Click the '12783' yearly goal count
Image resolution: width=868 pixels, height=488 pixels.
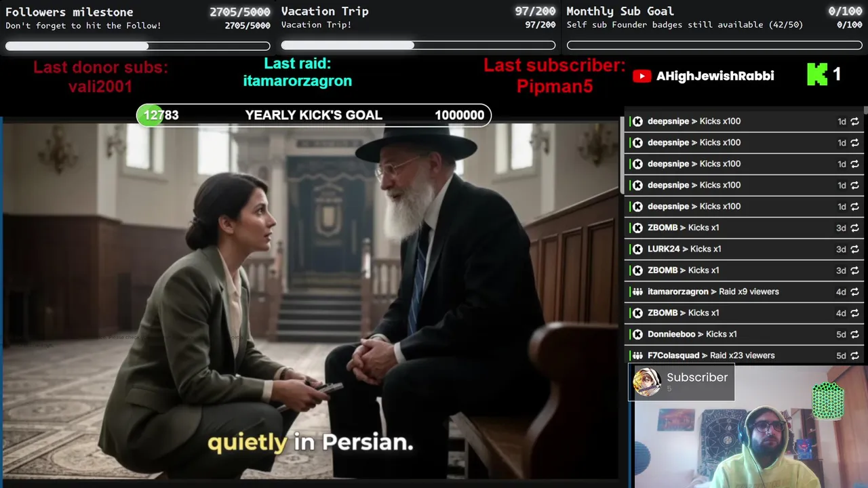(x=161, y=115)
